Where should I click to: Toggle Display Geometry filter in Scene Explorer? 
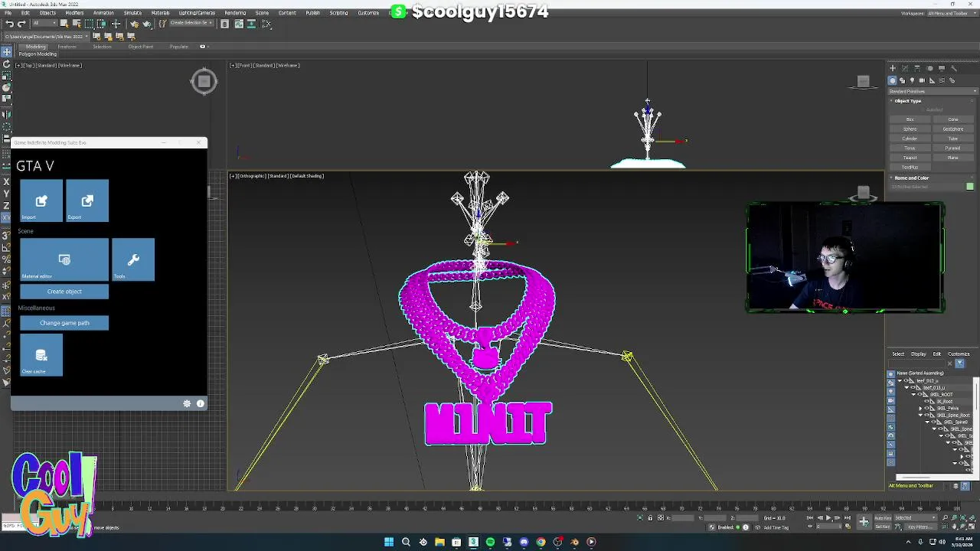[890, 374]
